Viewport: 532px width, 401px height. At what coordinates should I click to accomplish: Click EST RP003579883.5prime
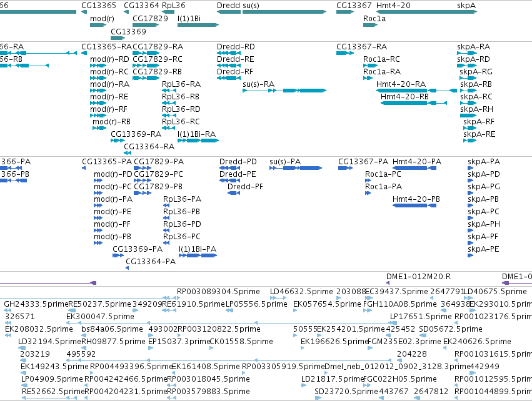[208, 392]
